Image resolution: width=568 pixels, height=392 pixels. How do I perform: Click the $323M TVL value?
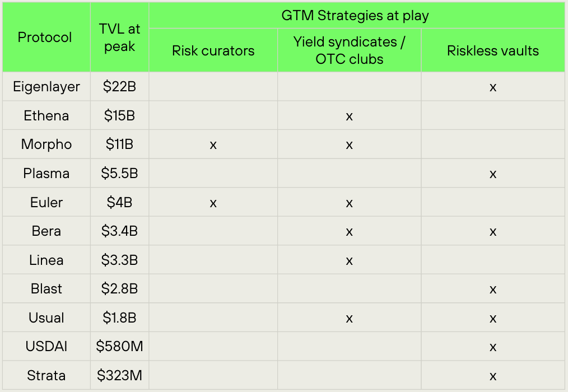119,376
